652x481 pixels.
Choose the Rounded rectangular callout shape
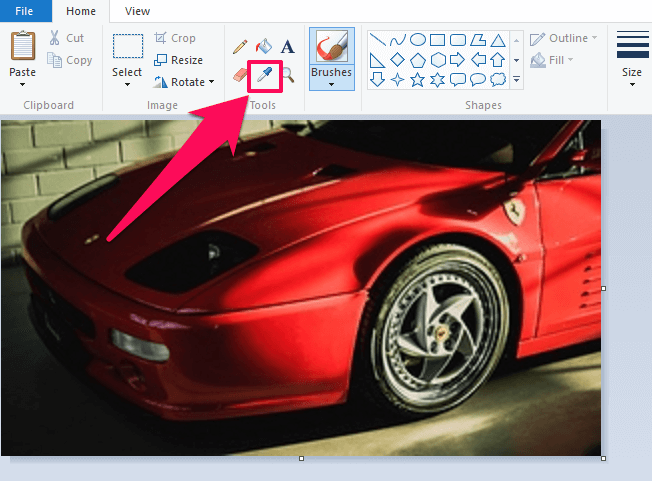pos(458,79)
